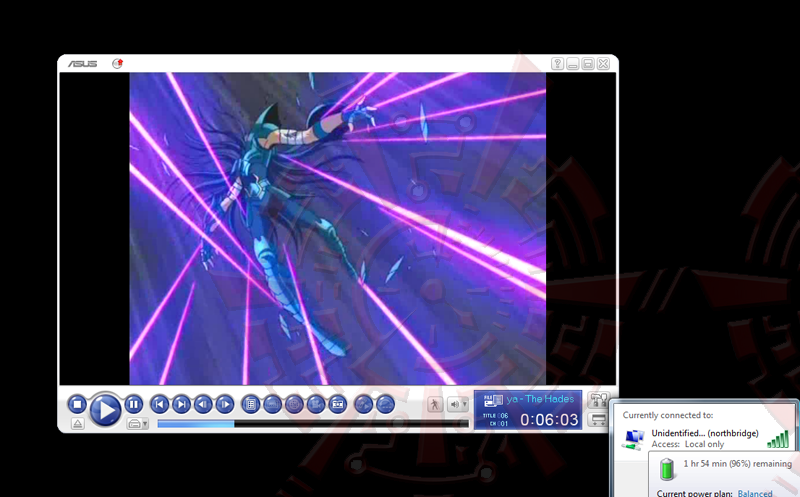800x497 pixels.
Task: Click the 'ya - The Hades' title text
Action: [x=540, y=399]
